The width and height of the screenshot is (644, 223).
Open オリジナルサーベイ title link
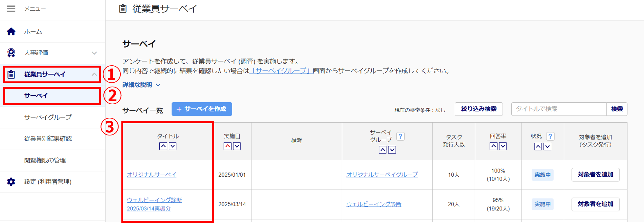[152, 175]
